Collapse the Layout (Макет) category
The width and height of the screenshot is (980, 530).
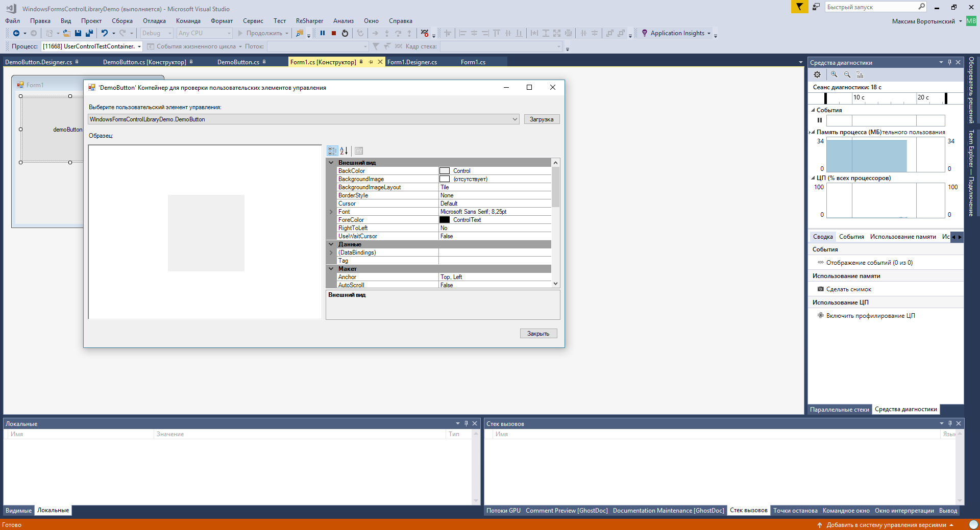[x=331, y=269]
